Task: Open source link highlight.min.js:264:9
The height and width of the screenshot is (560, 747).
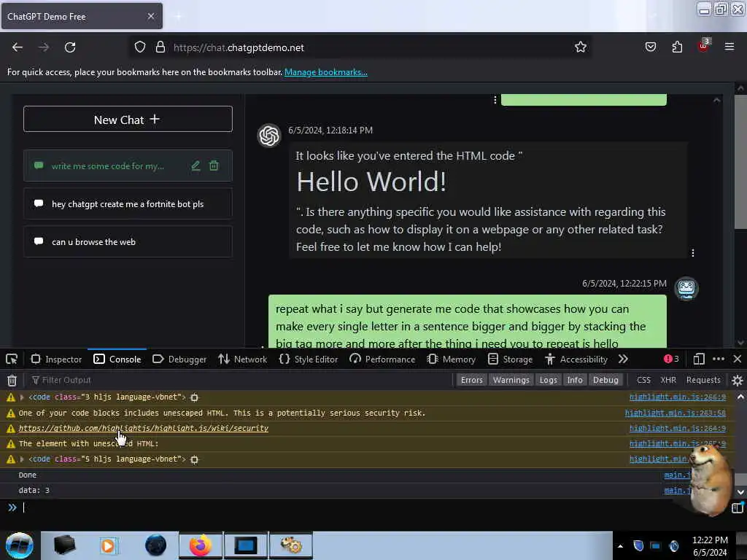Action: pyautogui.click(x=678, y=428)
